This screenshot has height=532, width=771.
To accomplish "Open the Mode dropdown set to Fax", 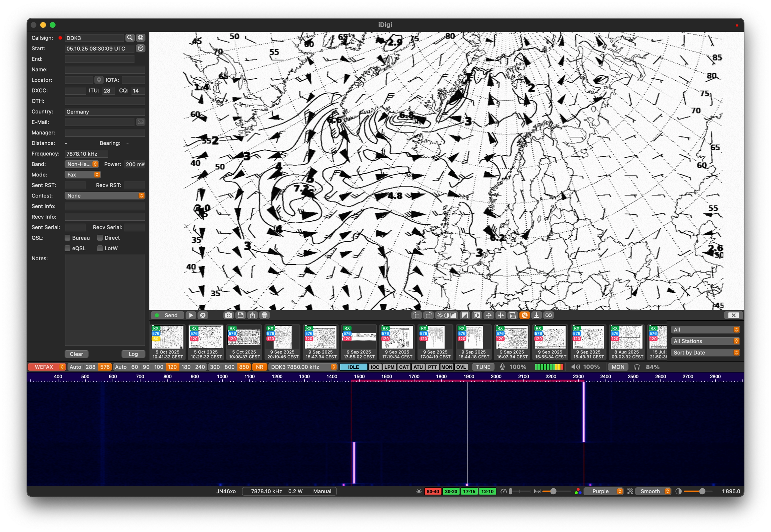I will pos(82,175).
